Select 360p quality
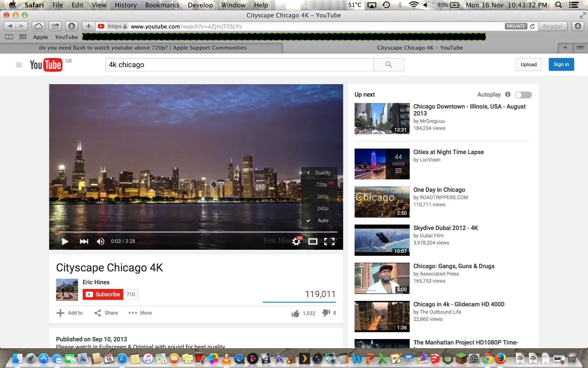 click(320, 197)
